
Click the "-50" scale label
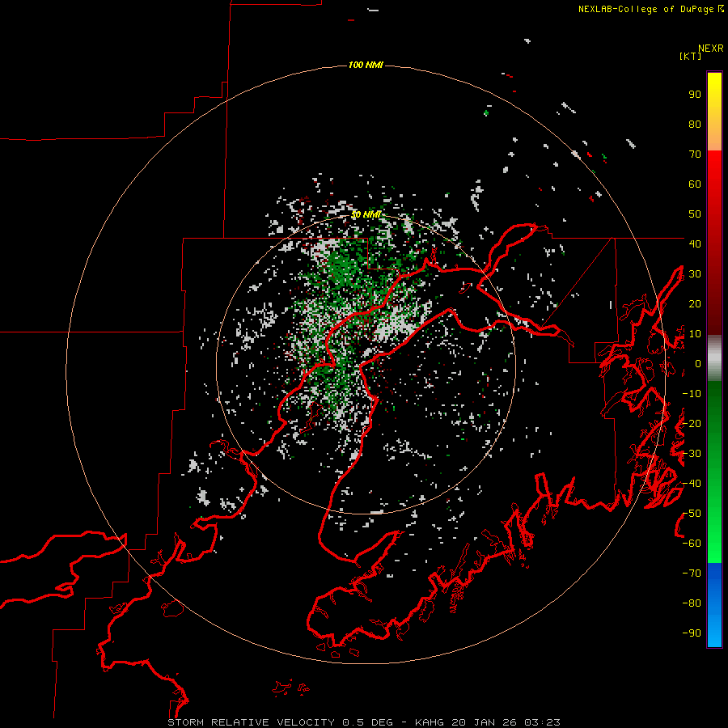click(692, 514)
